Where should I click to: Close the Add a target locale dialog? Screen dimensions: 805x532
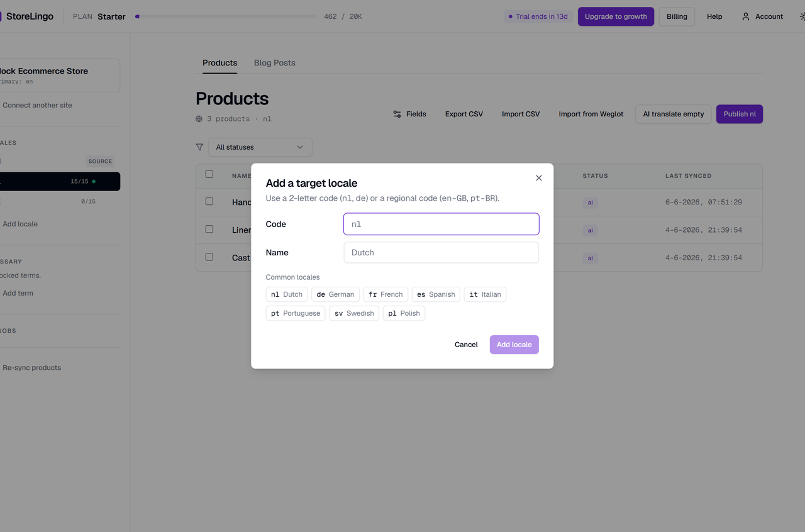click(x=538, y=178)
